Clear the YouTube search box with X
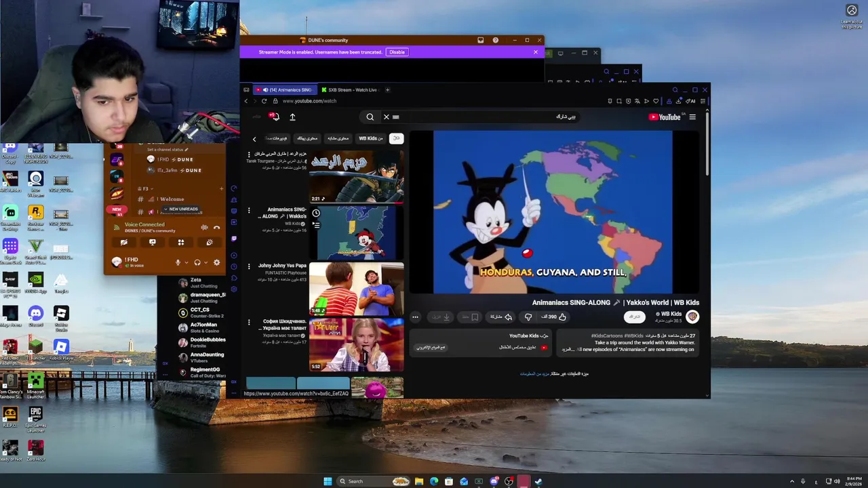Image resolution: width=868 pixels, height=488 pixels. pyautogui.click(x=387, y=117)
